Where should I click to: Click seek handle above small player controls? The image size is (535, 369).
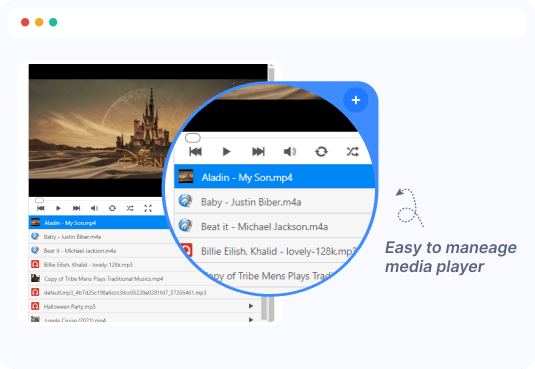pyautogui.click(x=40, y=200)
